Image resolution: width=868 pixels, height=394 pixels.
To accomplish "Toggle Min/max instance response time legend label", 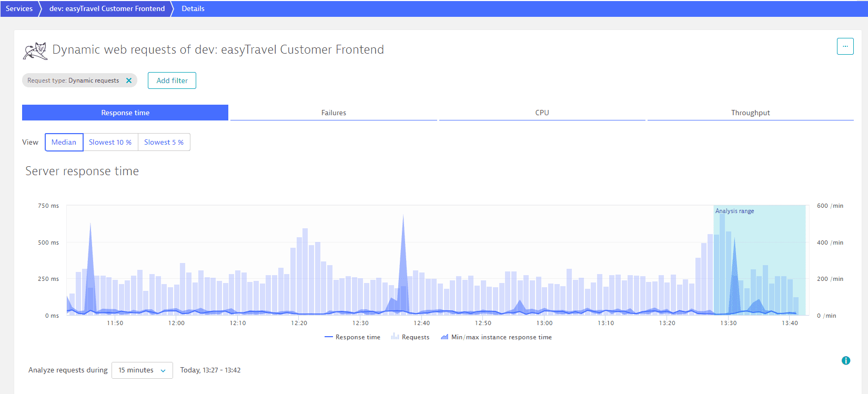I will pyautogui.click(x=501, y=337).
